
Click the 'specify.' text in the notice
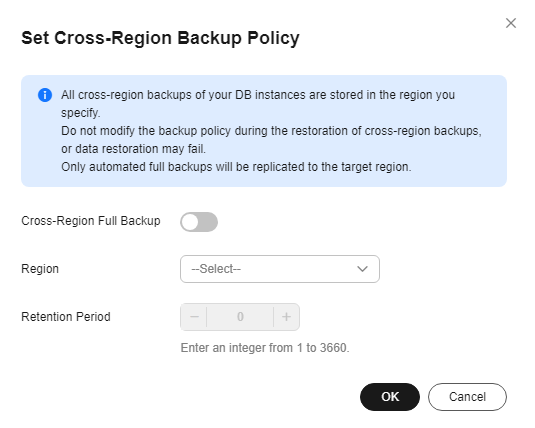click(x=81, y=113)
